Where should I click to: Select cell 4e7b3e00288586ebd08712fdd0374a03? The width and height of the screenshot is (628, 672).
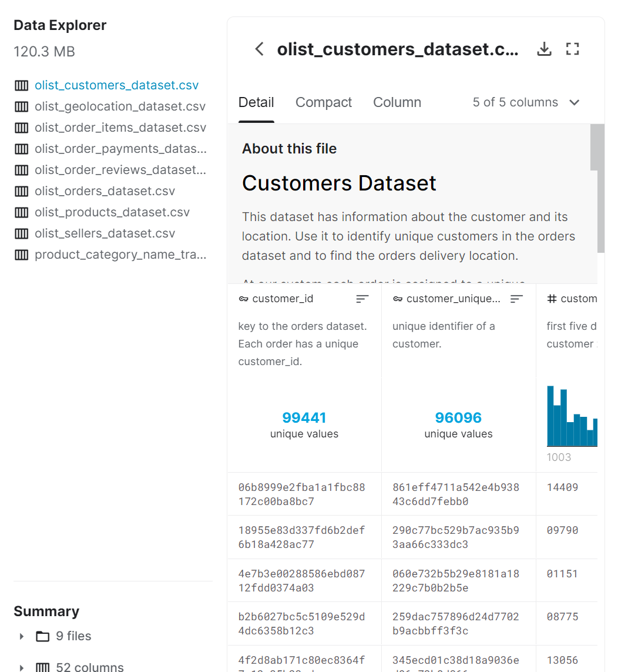click(301, 581)
